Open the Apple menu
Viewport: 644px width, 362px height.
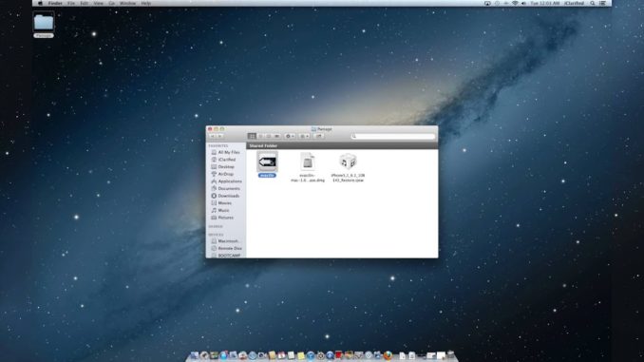40,3
